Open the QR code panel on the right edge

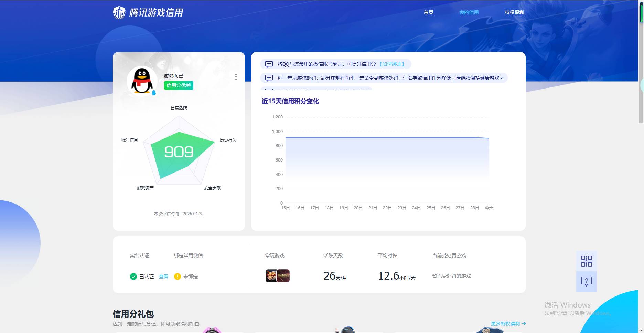pos(587,261)
